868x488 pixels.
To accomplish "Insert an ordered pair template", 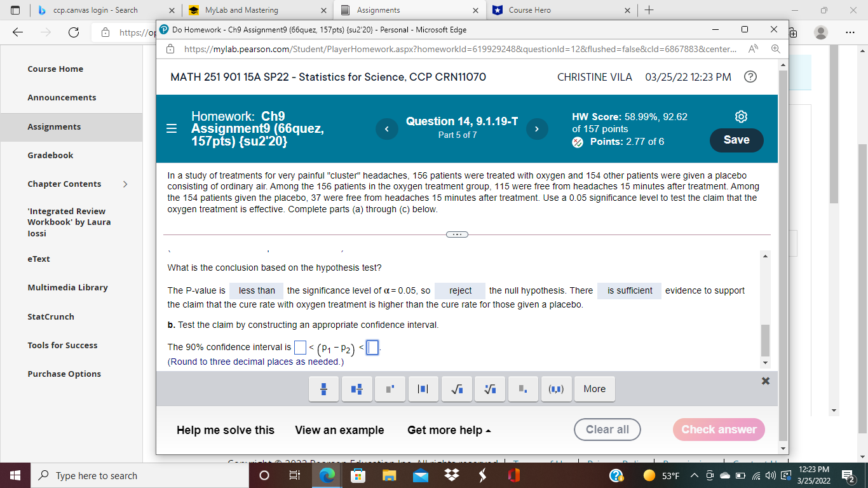I will click(x=557, y=389).
